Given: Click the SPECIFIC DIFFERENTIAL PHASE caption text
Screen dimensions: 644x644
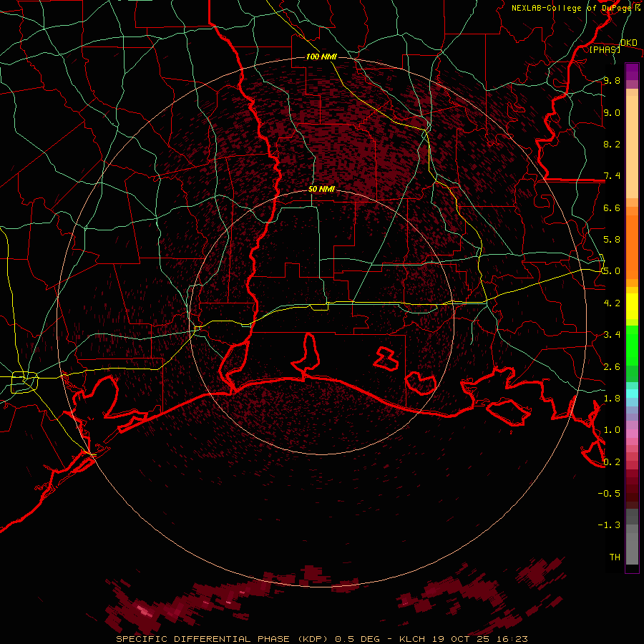Looking at the screenshot, I should tap(203, 639).
